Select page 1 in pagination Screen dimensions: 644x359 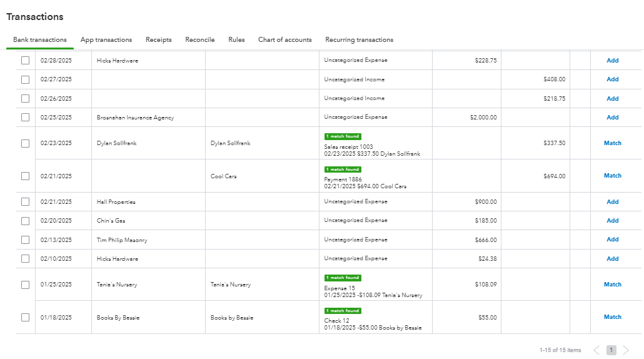(x=611, y=350)
